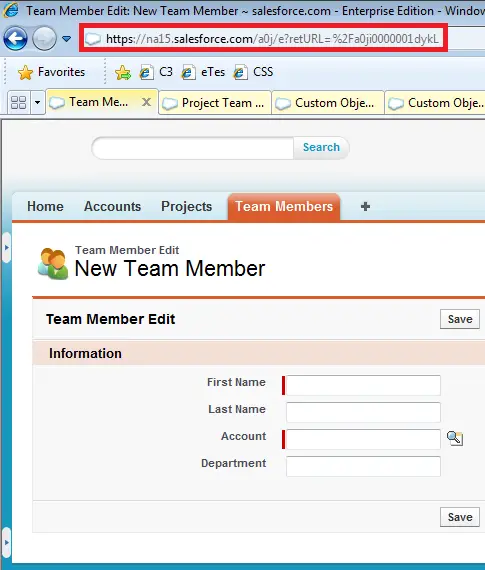Select the Team Members tab

pos(284,206)
